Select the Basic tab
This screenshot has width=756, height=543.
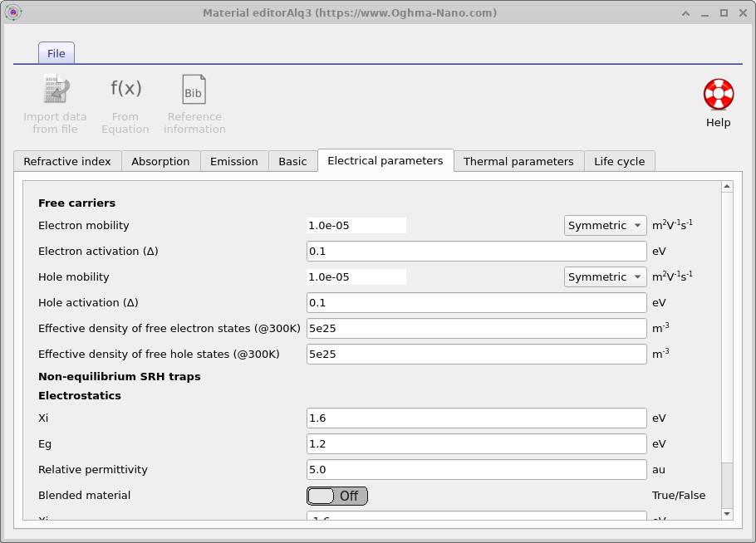coord(292,161)
